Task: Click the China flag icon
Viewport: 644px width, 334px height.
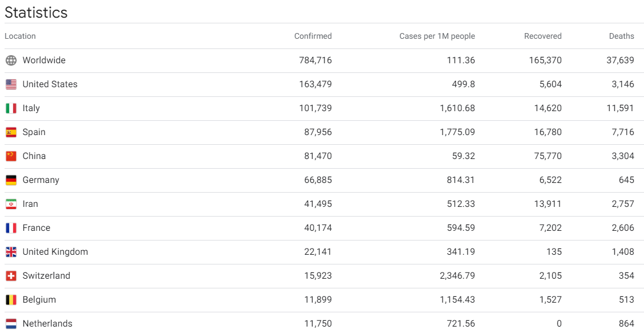Action: coord(11,156)
